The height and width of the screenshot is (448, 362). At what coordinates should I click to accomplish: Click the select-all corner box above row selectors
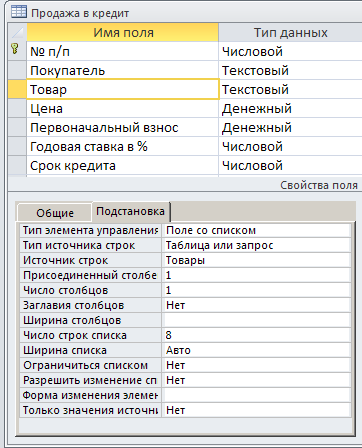[17, 32]
